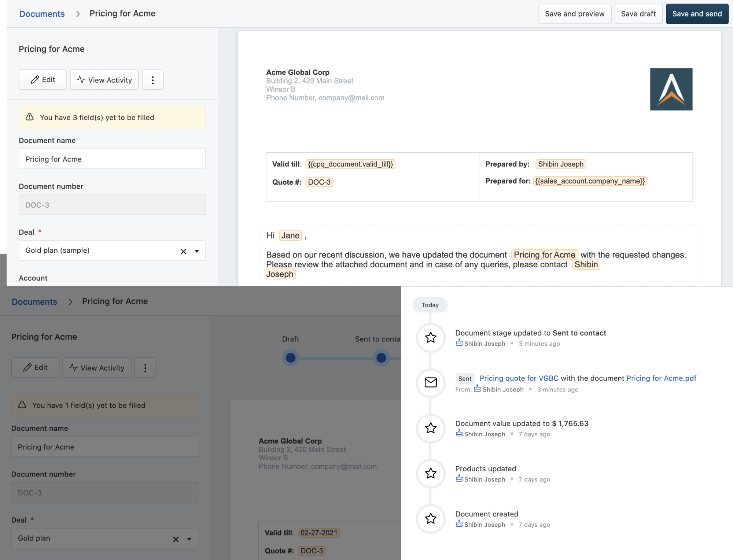The height and width of the screenshot is (560, 733).
Task: Click star icon beside Document stage updated
Action: click(431, 337)
